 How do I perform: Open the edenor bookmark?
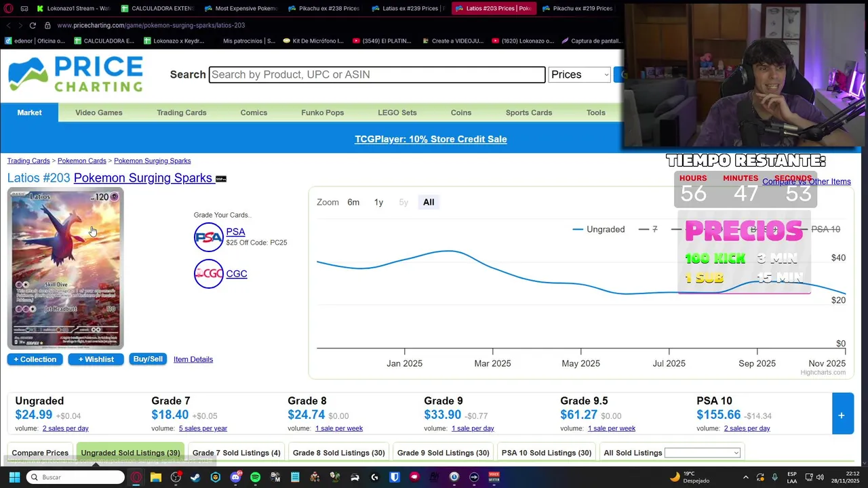pyautogui.click(x=35, y=41)
